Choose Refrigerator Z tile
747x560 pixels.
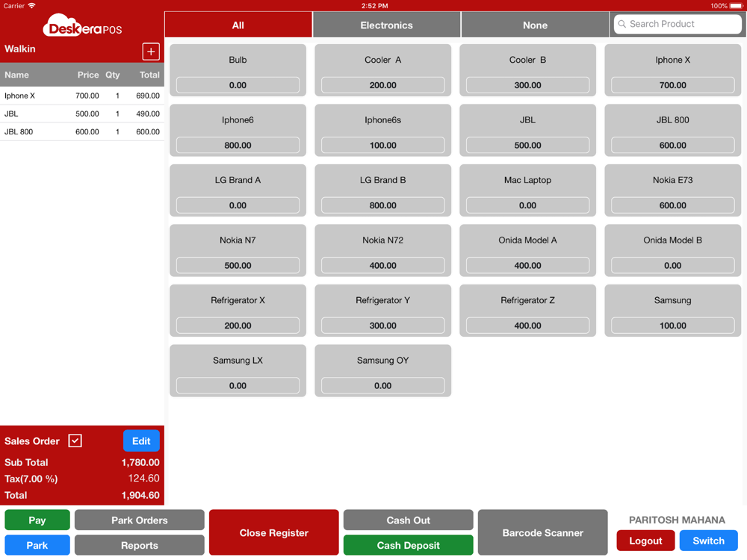[527, 311]
